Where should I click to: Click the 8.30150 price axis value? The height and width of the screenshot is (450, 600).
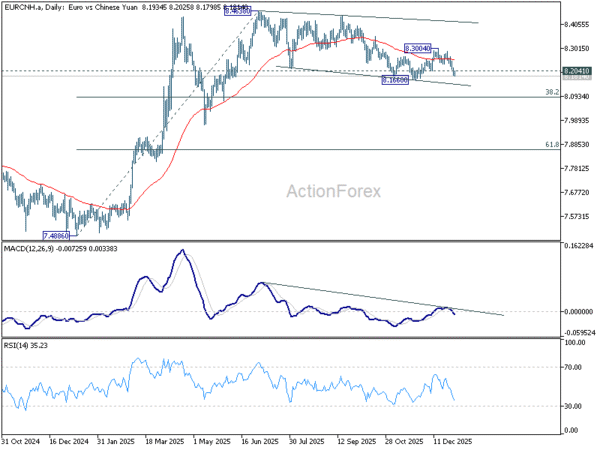click(576, 49)
